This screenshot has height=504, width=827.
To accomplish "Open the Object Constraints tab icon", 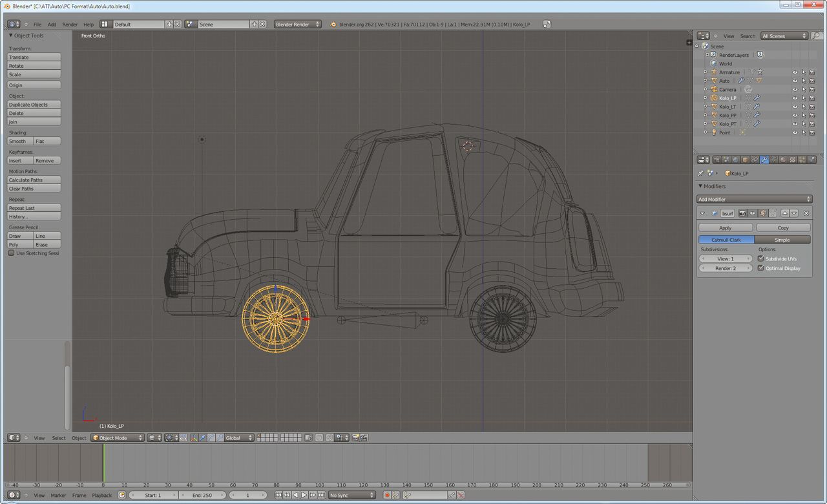I will 755,160.
